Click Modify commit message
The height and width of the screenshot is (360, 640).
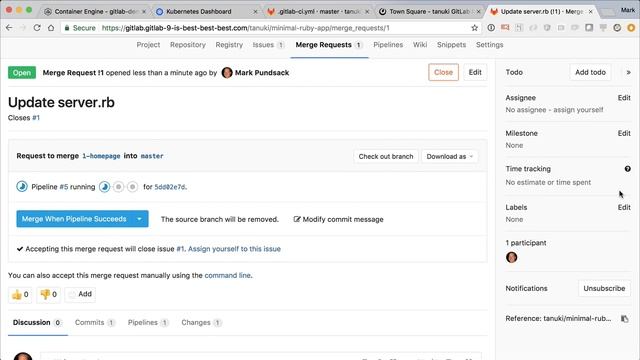(x=343, y=219)
